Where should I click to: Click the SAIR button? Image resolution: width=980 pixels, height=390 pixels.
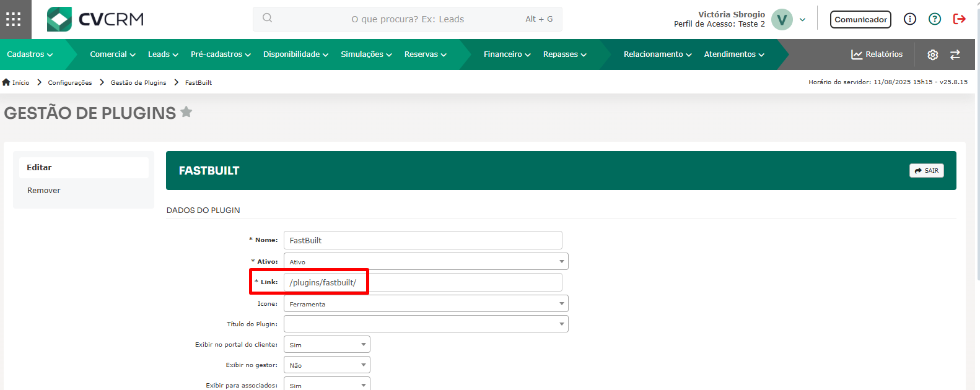926,170
